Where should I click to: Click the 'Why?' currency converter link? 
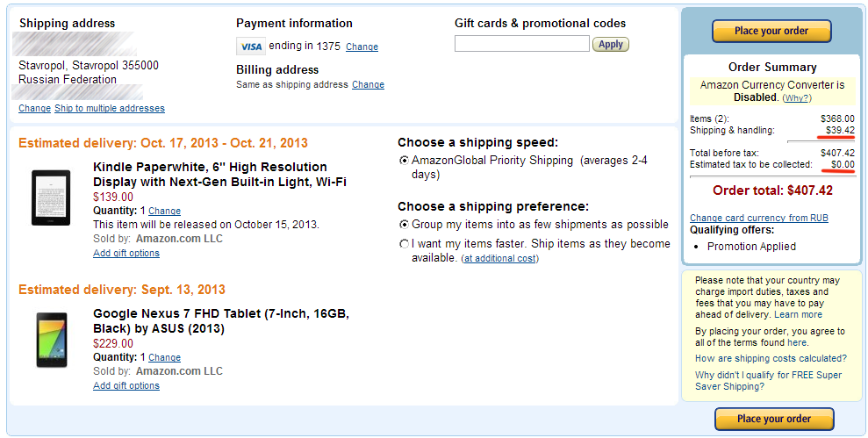pyautogui.click(x=796, y=98)
